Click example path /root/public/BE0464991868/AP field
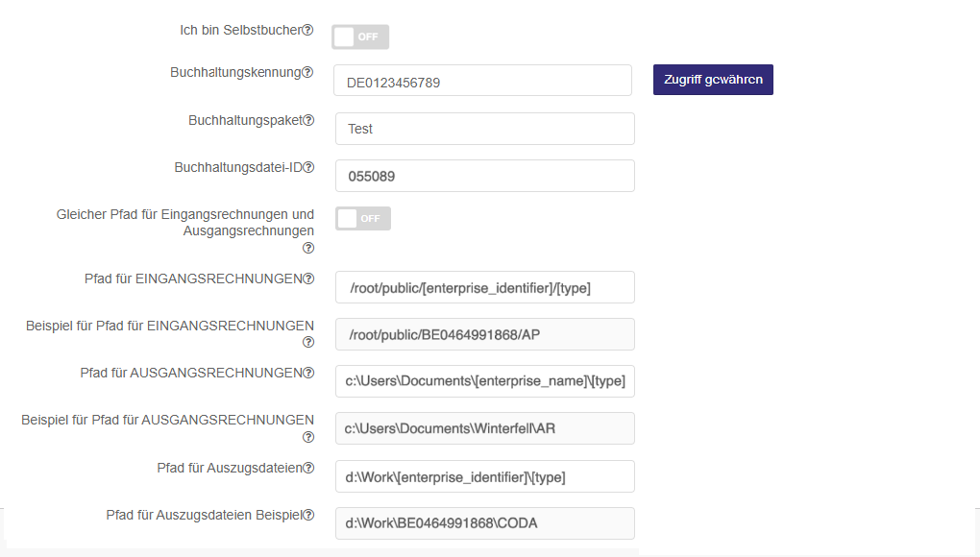Image resolution: width=980 pixels, height=557 pixels. (485, 335)
